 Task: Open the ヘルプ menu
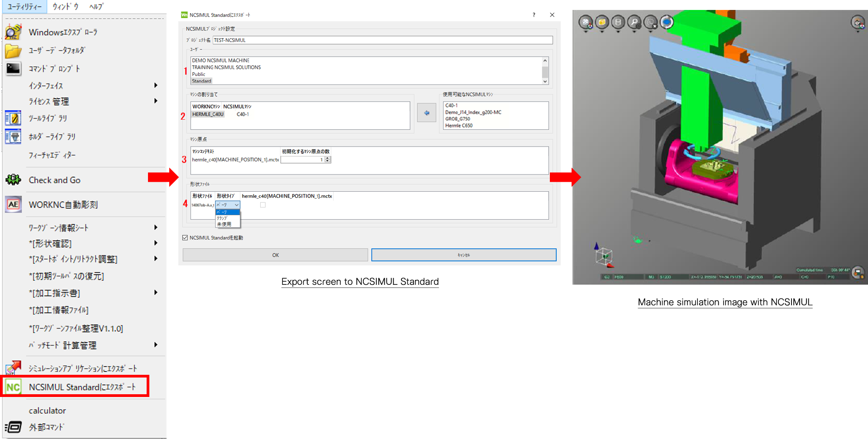[96, 6]
